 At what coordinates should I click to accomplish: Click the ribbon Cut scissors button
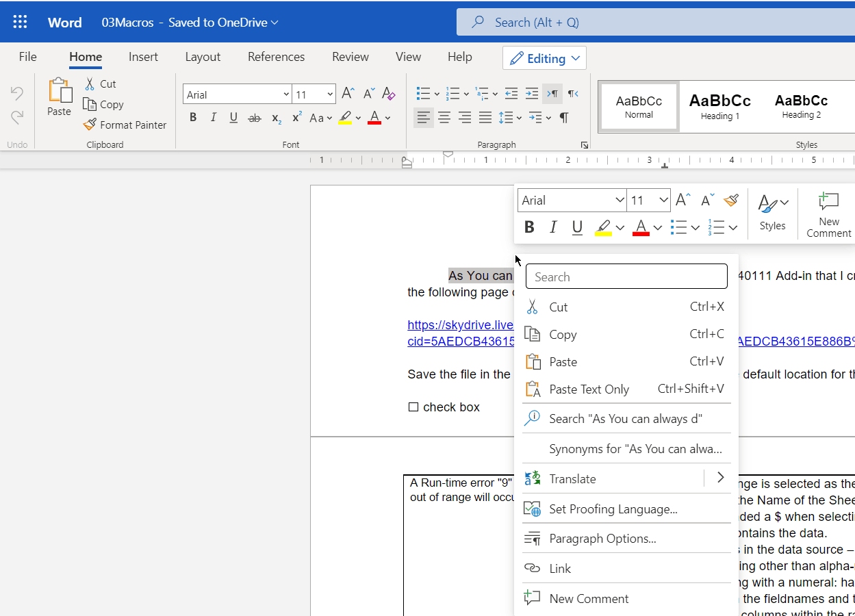(x=100, y=84)
